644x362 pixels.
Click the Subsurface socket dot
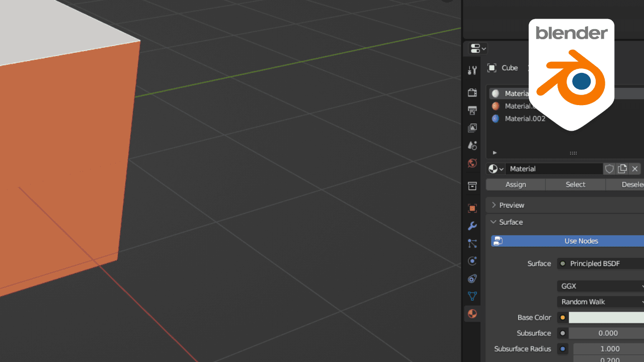click(x=562, y=333)
